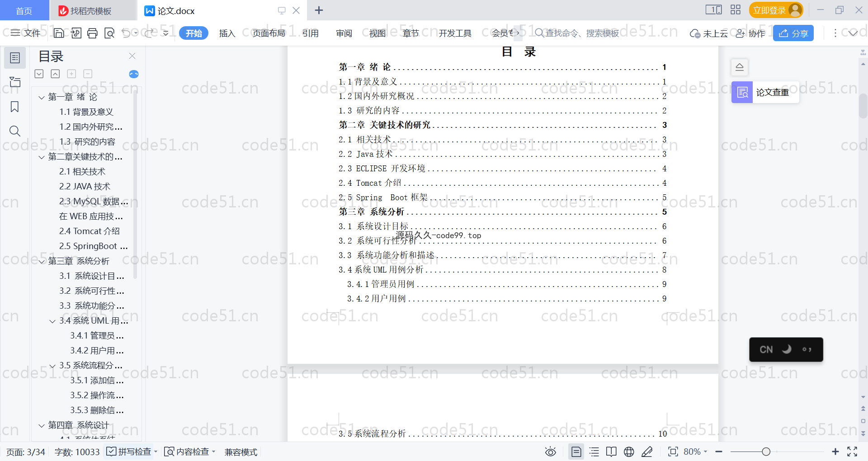
Task: Select 2.4 Tomcat 介绍 in the outline
Action: click(90, 231)
